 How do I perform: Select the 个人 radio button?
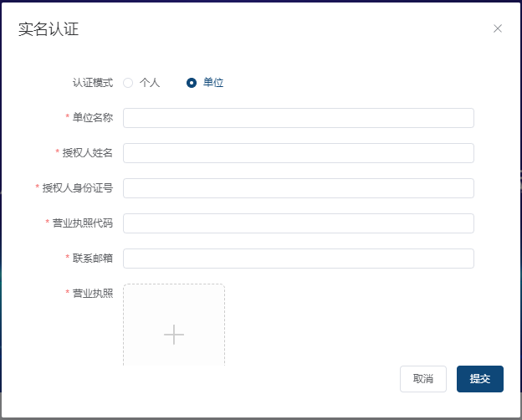pyautogui.click(x=128, y=83)
